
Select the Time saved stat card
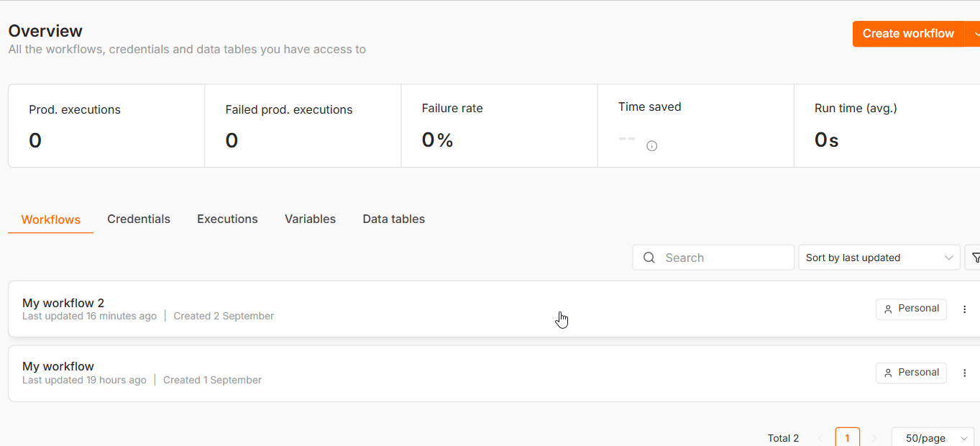tap(695, 126)
